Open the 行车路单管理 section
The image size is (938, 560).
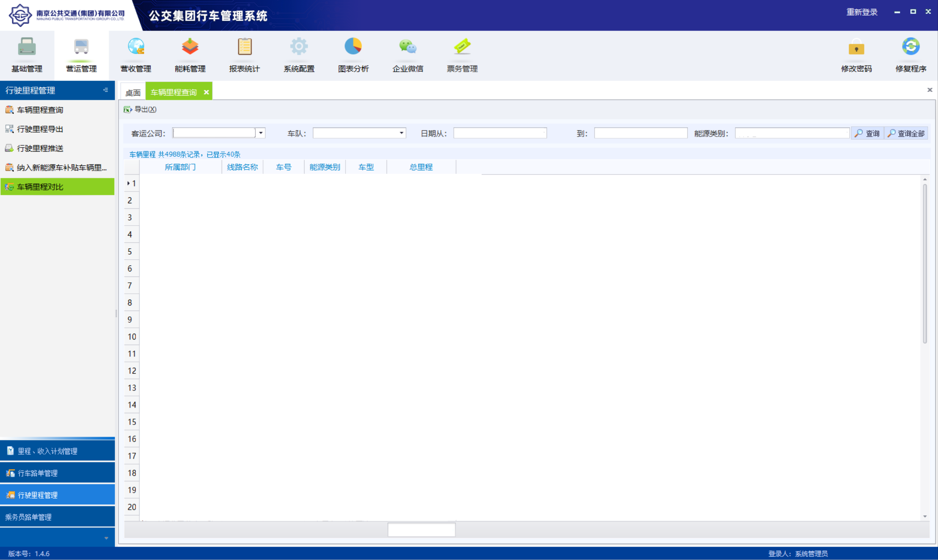click(x=38, y=472)
